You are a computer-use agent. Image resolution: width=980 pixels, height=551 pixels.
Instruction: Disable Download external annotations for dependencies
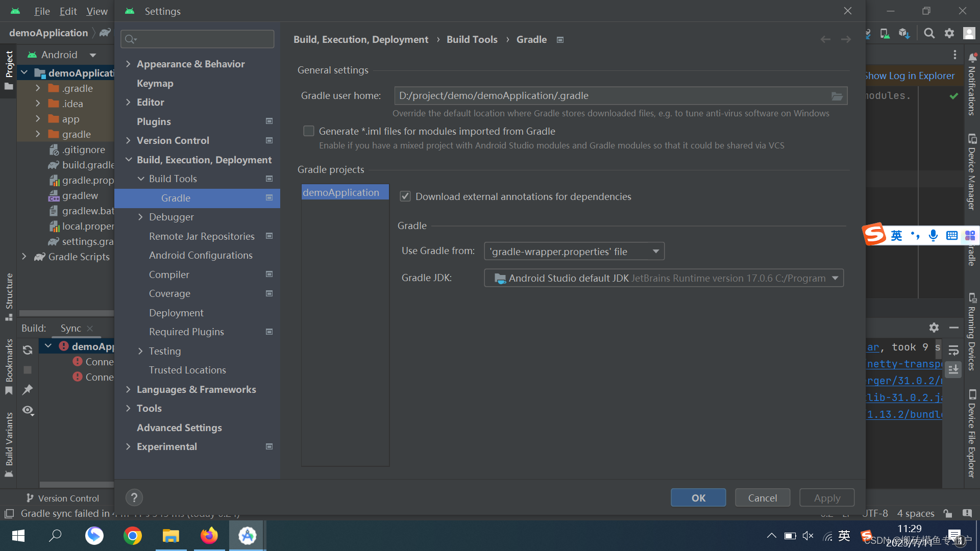[405, 196]
